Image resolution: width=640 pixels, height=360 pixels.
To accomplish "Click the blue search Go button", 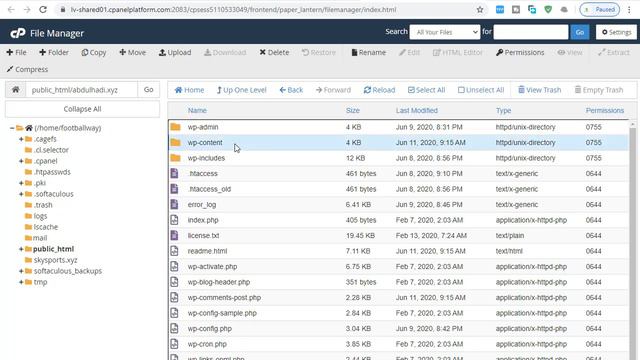I will (580, 32).
